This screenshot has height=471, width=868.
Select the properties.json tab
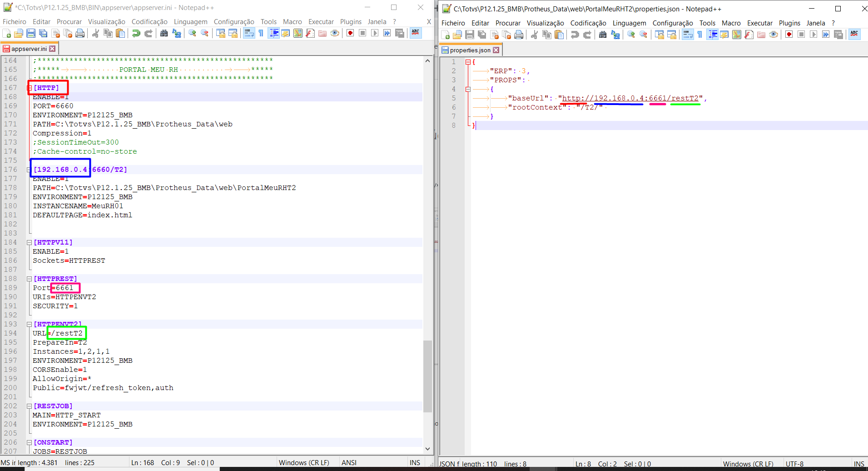click(x=470, y=50)
